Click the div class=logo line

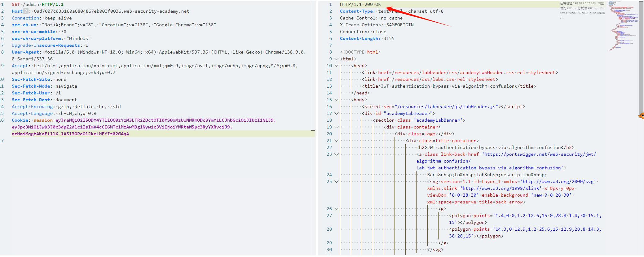click(425, 134)
